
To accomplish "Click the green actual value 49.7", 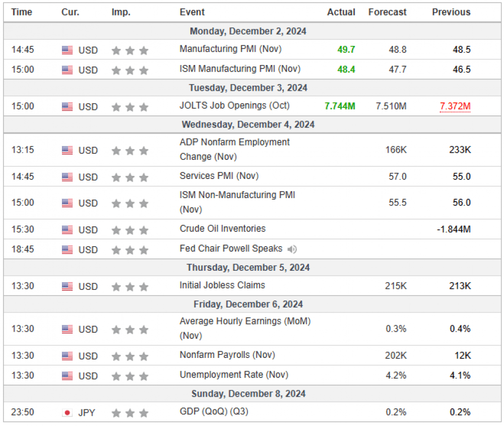I will click(x=346, y=49).
